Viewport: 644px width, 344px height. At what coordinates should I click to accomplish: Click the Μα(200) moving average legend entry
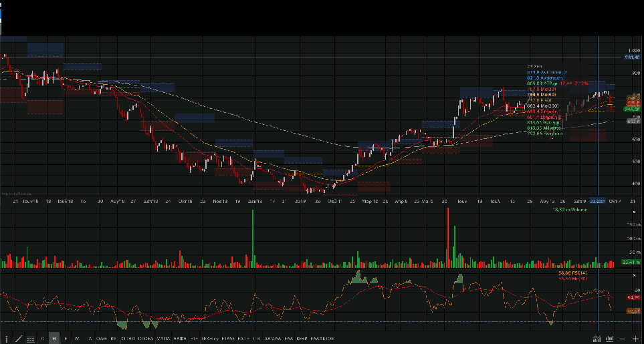click(542, 106)
